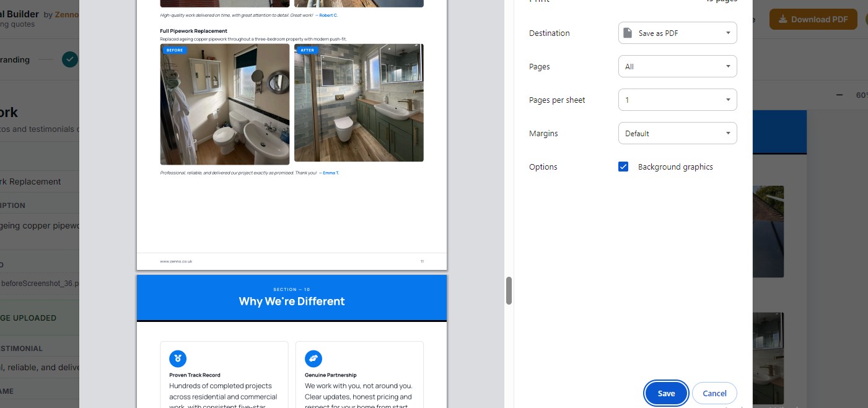The width and height of the screenshot is (868, 408).
Task: Click the AFTER badge on bathroom photo
Action: coord(307,50)
